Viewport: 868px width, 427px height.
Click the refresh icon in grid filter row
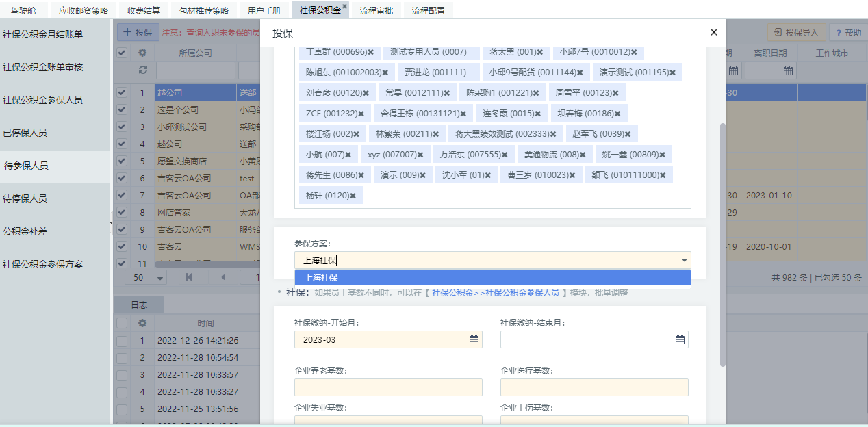coord(142,70)
